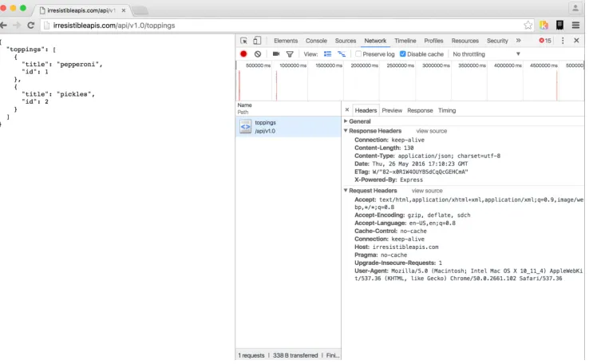Viewport: 589px width, 364px height.
Task: Close the DevTools panel
Action: coord(576,40)
